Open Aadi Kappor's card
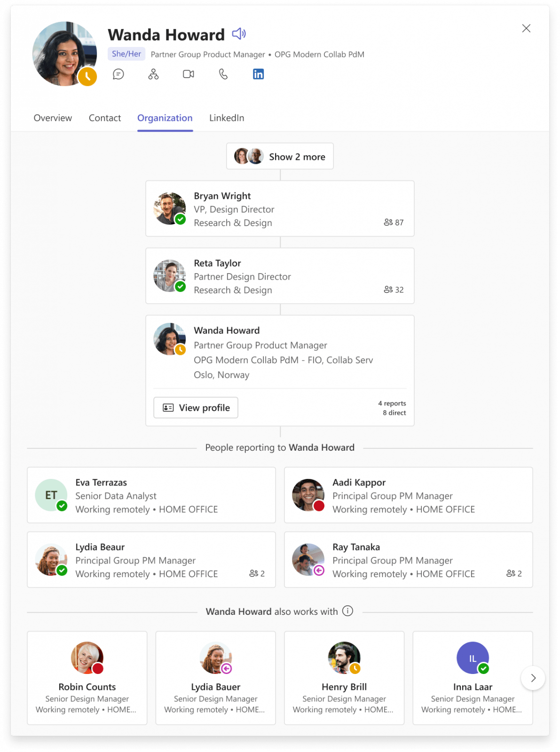560x752 pixels. point(408,495)
